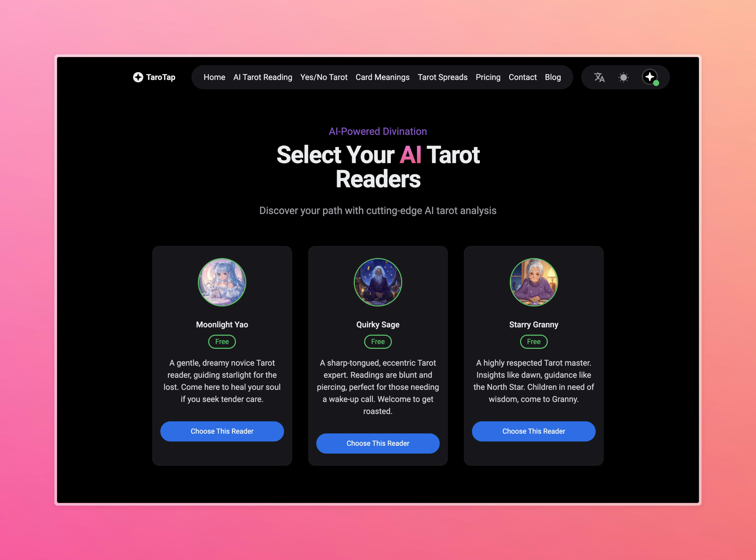Go to the Blog
Screen dimensions: 756x560
point(553,77)
